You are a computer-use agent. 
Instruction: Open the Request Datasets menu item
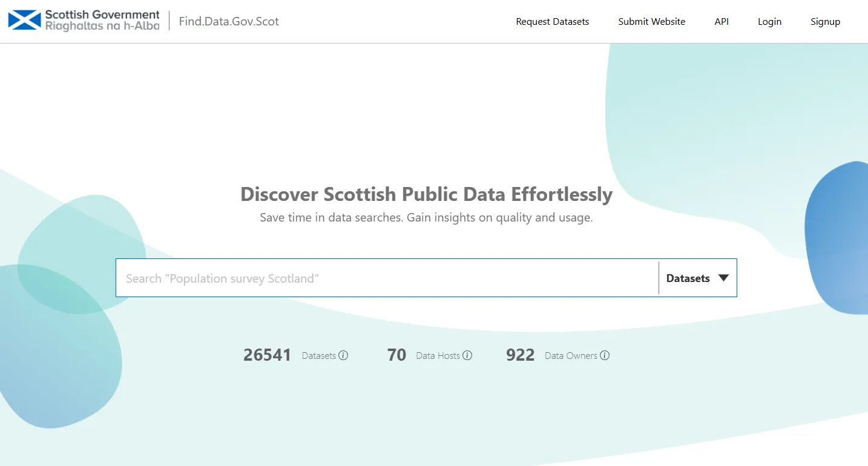pyautogui.click(x=552, y=22)
